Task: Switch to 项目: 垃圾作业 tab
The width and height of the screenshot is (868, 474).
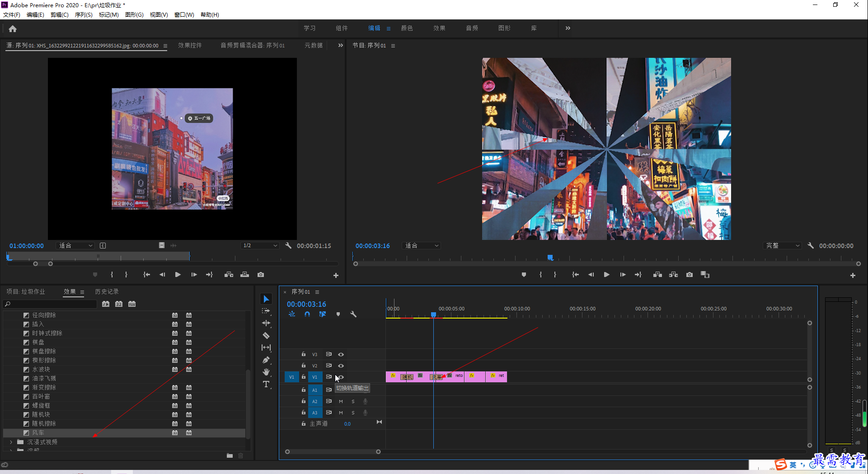Action: [26, 291]
